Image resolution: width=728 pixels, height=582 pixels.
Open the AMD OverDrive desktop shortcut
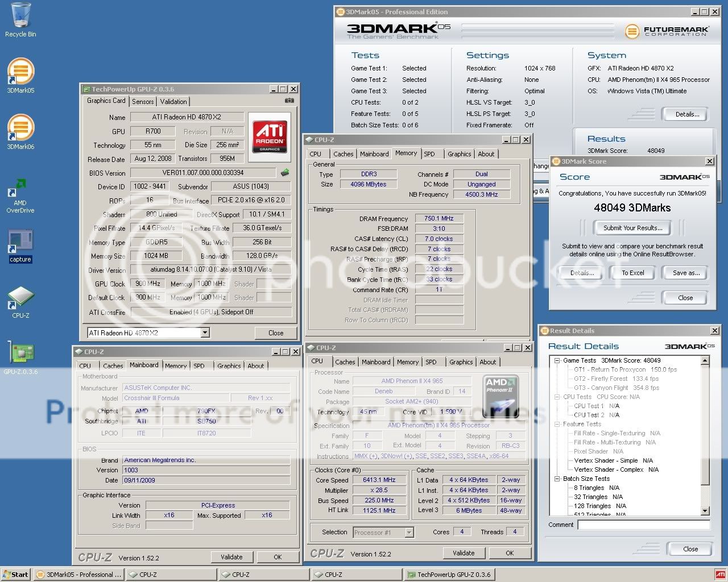point(20,196)
